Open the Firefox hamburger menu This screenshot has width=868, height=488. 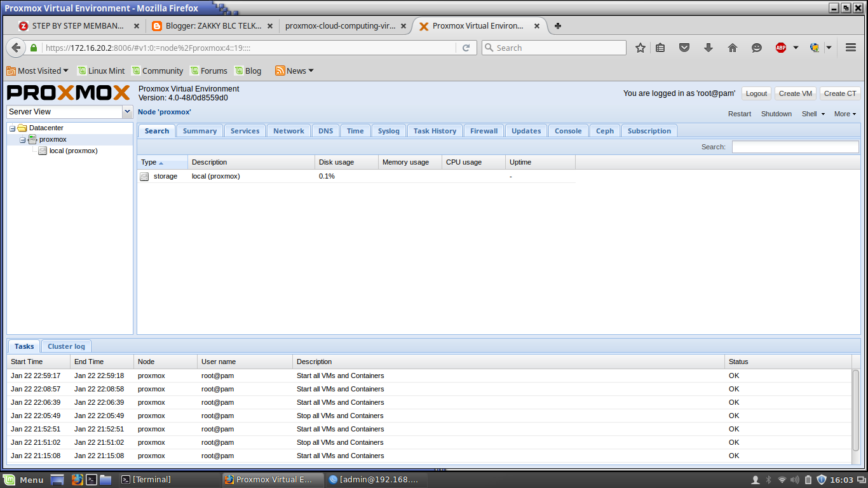point(851,48)
